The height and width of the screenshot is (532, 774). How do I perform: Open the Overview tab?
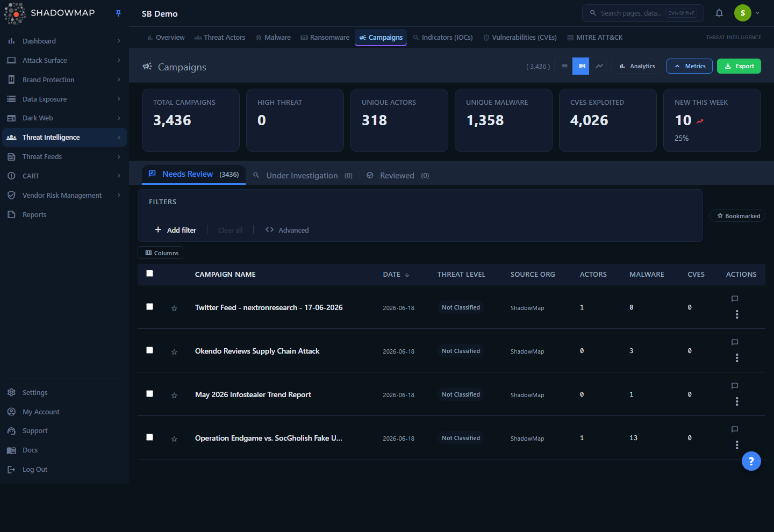(x=166, y=38)
